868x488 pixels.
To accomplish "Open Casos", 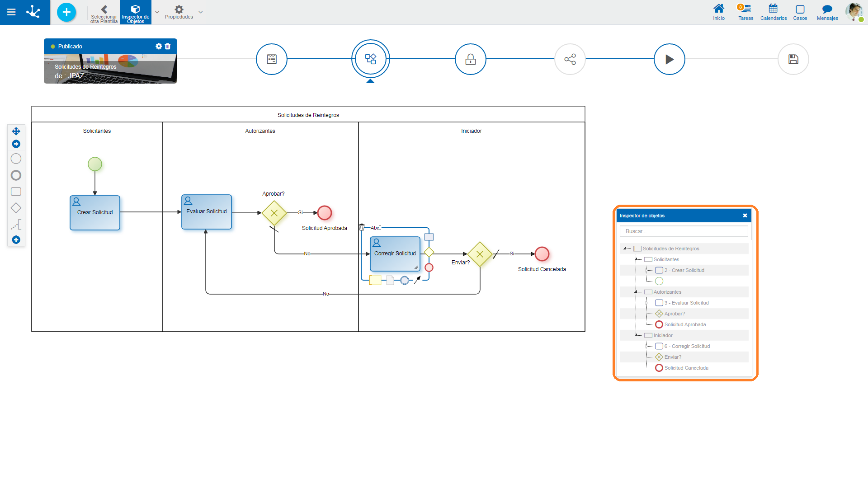I will tap(800, 12).
